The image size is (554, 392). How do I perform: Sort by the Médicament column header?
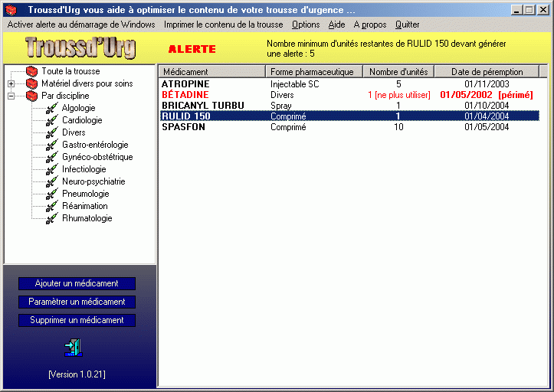(x=211, y=72)
